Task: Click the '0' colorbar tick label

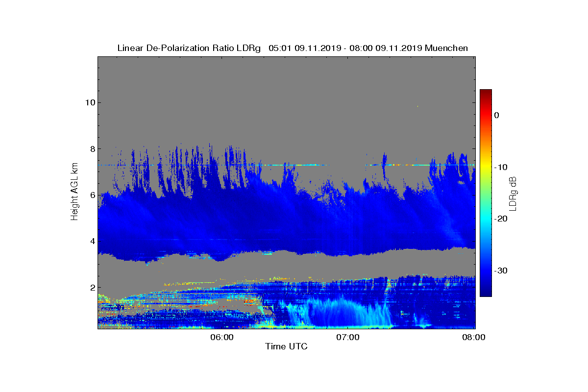Action: [x=496, y=115]
